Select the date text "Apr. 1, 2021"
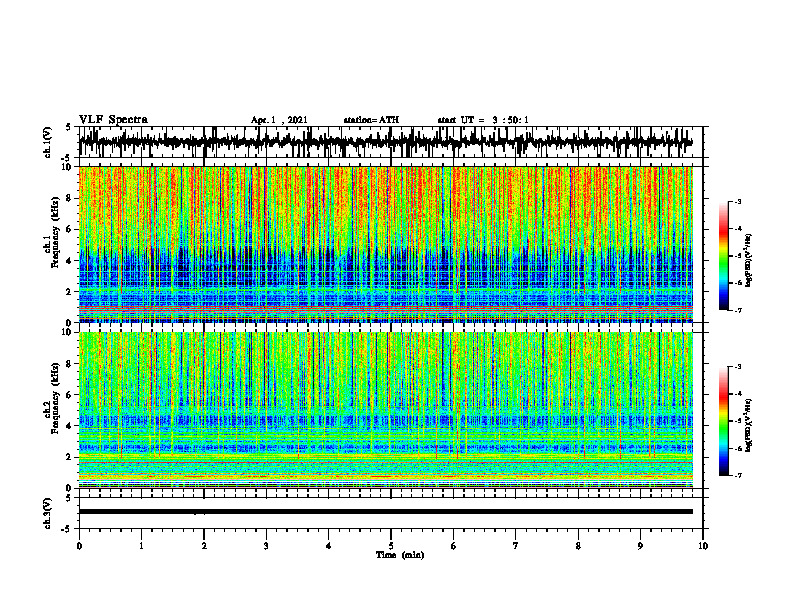The width and height of the screenshot is (792, 612). [x=279, y=120]
